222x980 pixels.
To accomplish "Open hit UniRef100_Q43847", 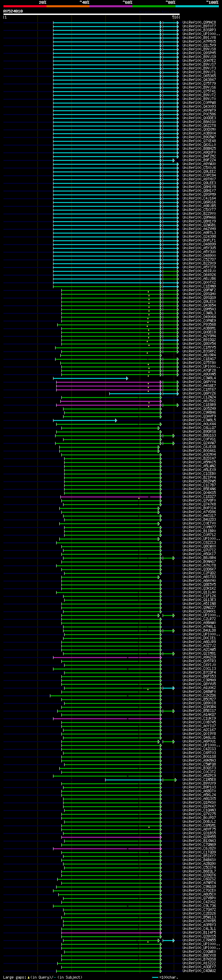I will coord(199,80).
